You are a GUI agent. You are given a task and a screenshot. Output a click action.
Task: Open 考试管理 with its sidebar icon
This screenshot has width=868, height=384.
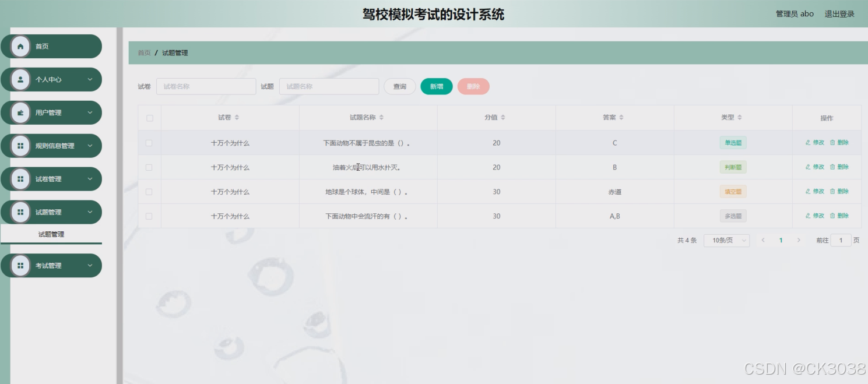coord(21,266)
